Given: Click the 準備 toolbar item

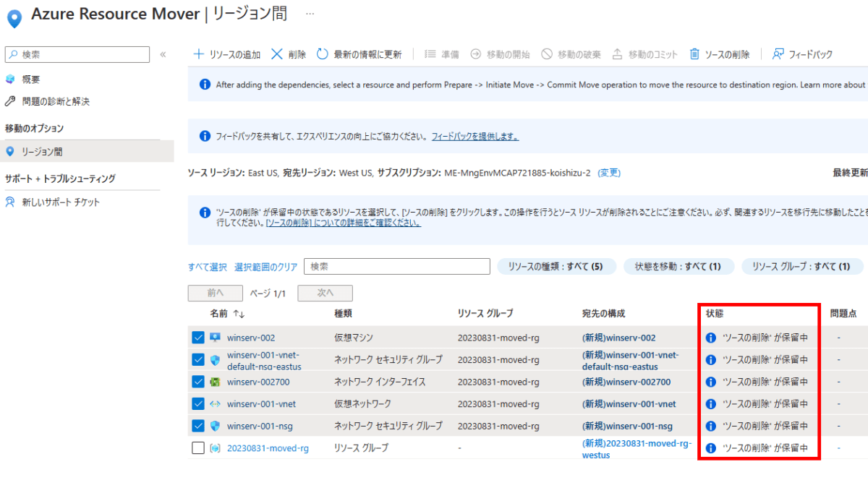Looking at the screenshot, I should [x=441, y=54].
